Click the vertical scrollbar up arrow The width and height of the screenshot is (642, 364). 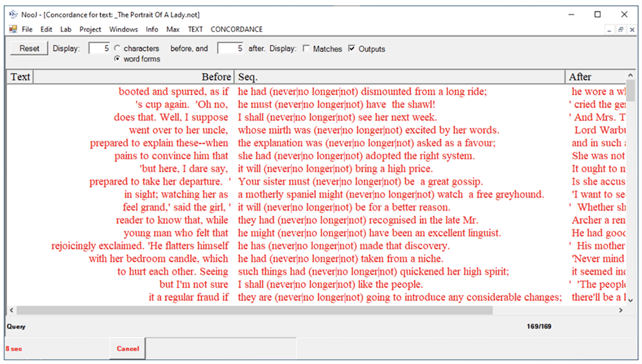pyautogui.click(x=630, y=75)
